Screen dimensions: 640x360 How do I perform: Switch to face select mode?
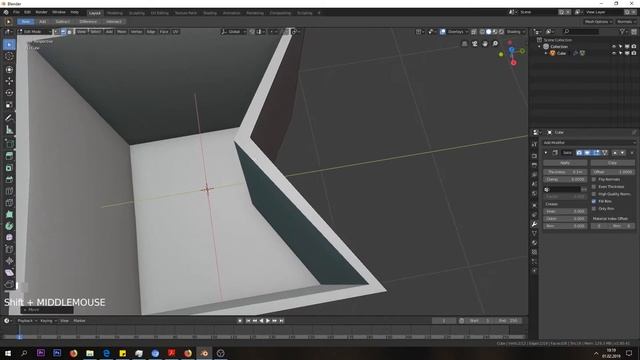[69, 31]
